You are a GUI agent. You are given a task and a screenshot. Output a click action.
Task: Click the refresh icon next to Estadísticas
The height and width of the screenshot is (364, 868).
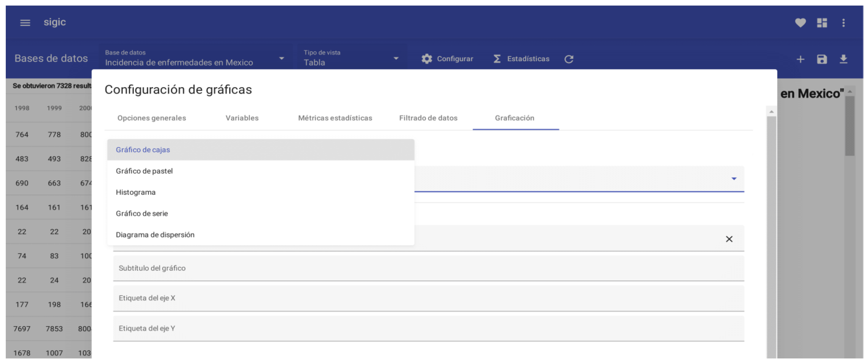(569, 59)
